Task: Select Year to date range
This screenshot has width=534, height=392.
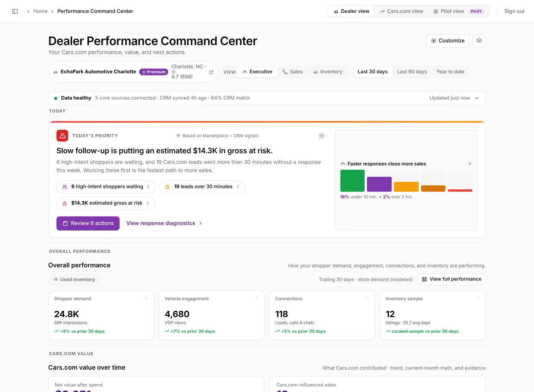Action: [450, 72]
